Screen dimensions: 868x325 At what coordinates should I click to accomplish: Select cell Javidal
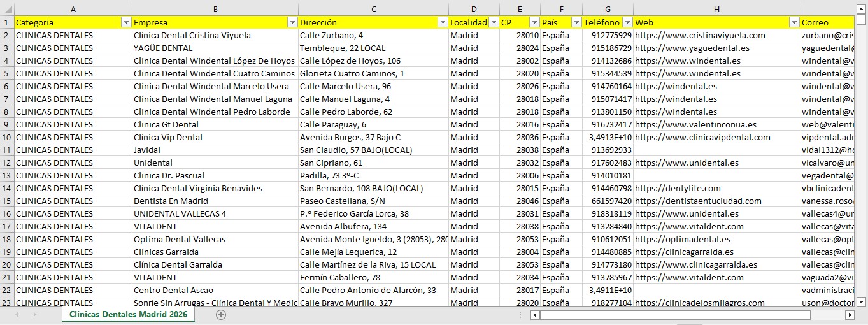pos(215,150)
